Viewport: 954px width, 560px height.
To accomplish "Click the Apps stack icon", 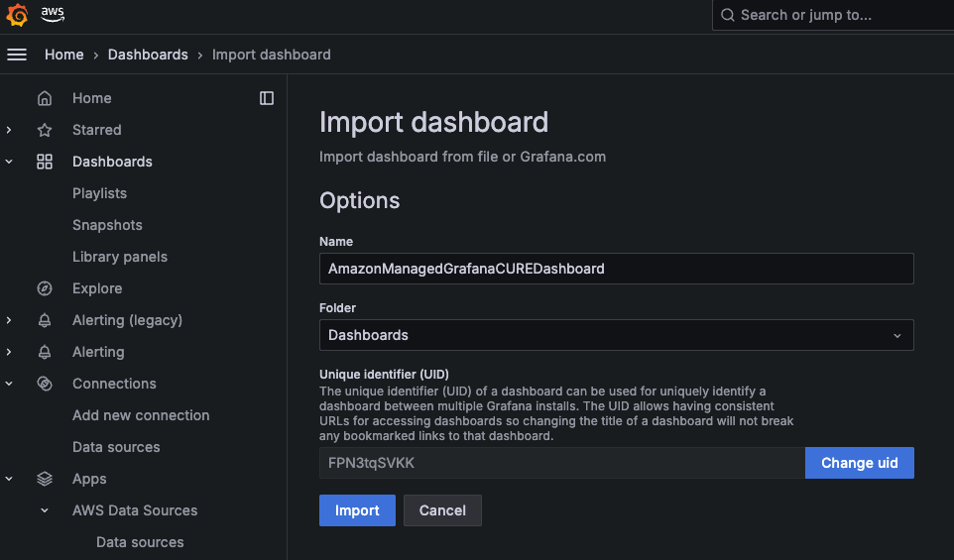I will coord(45,479).
